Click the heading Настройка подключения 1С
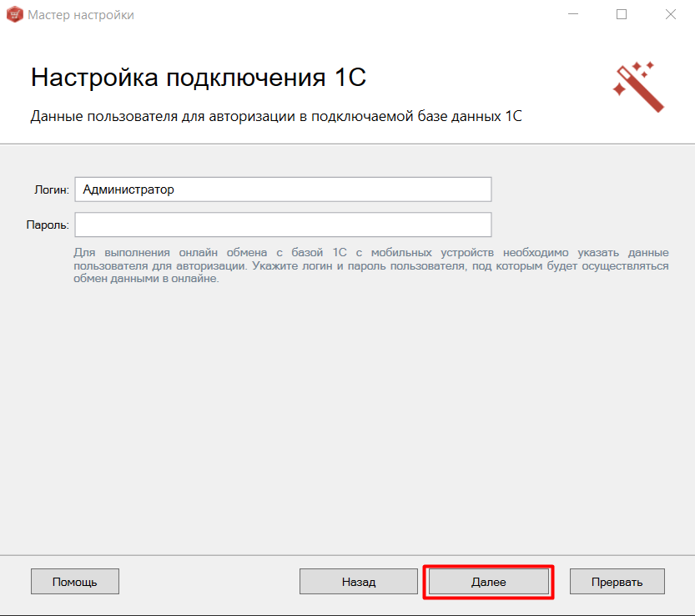Screen dimensions: 695x616 (x=198, y=78)
